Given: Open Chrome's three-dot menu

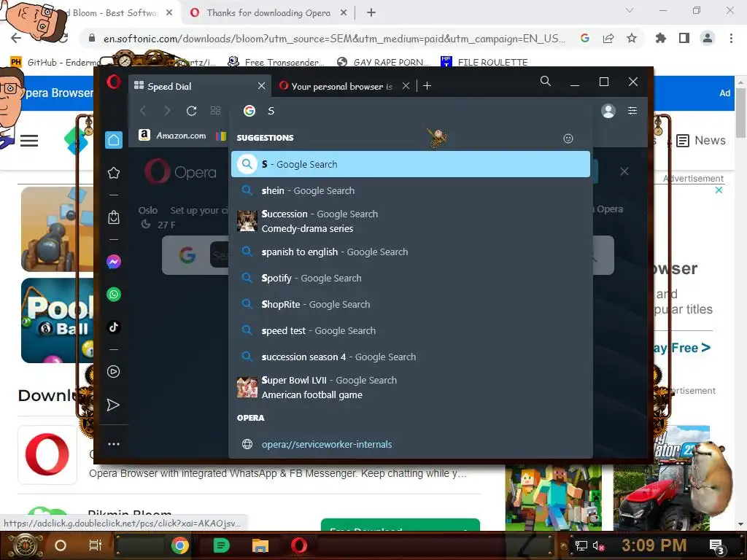Looking at the screenshot, I should click(x=731, y=38).
